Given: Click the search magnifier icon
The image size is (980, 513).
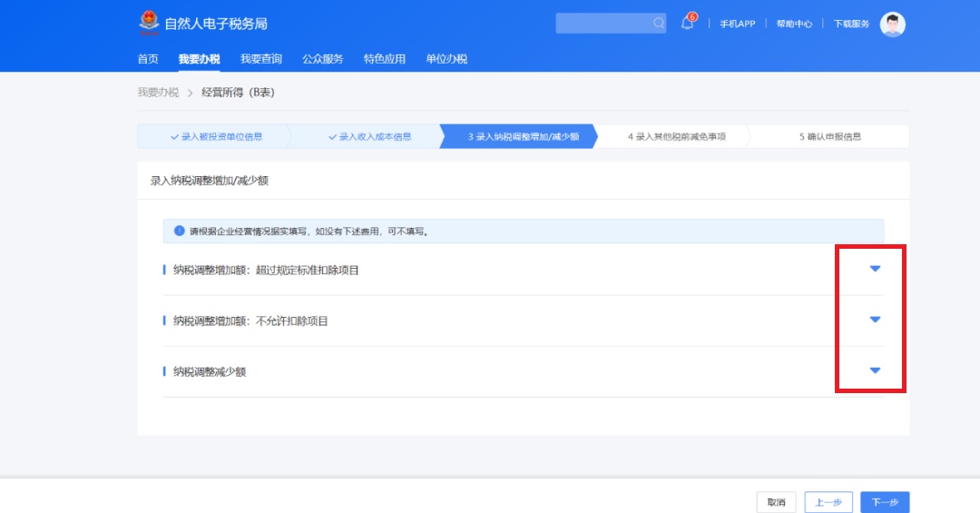Looking at the screenshot, I should coord(659,23).
